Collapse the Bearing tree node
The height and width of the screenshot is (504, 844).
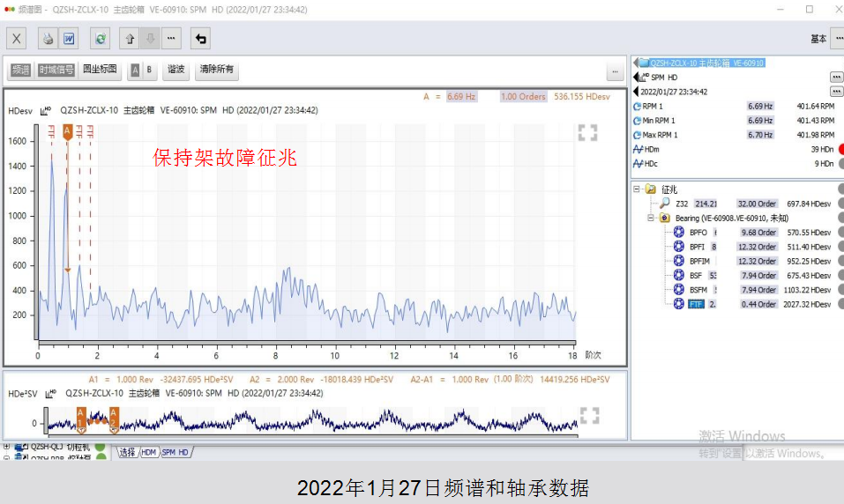coord(651,218)
